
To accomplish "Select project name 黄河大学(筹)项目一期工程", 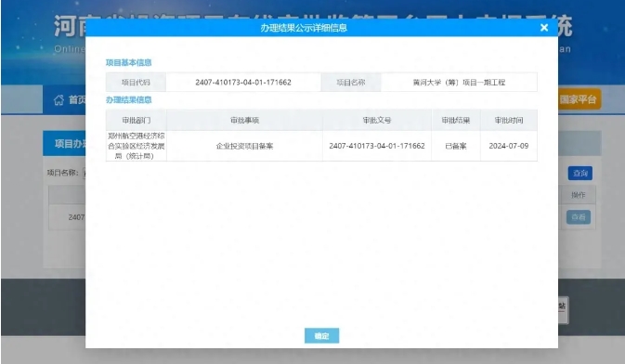I will (x=459, y=82).
